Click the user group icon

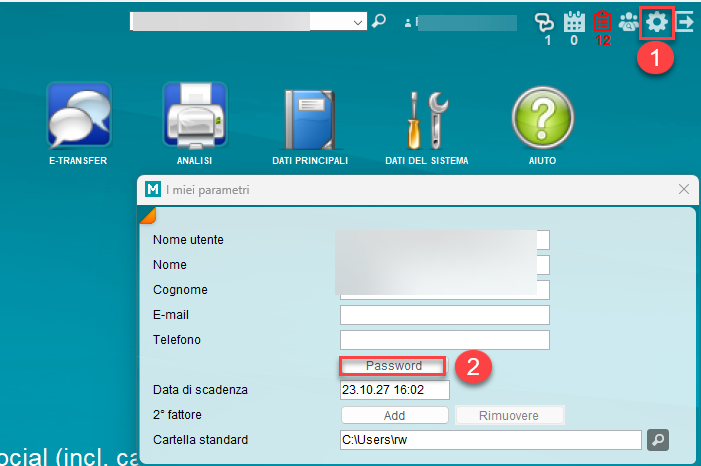(629, 22)
